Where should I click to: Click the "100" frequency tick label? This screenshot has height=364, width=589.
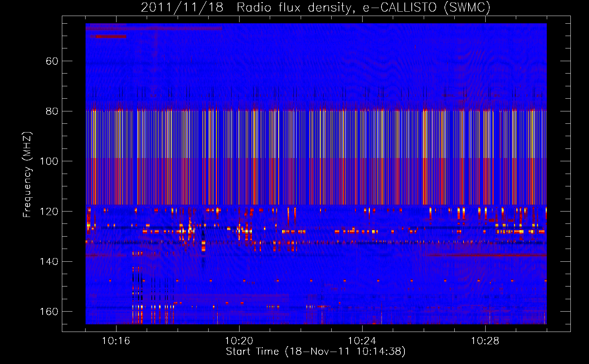point(49,161)
